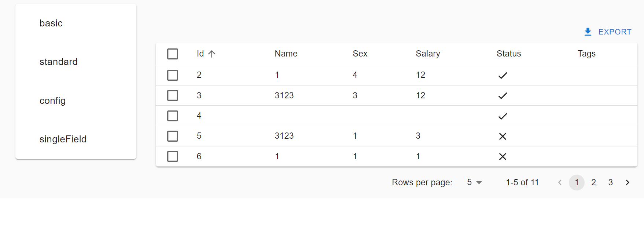
Task: Select the basic example in sidebar
Action: (x=51, y=23)
